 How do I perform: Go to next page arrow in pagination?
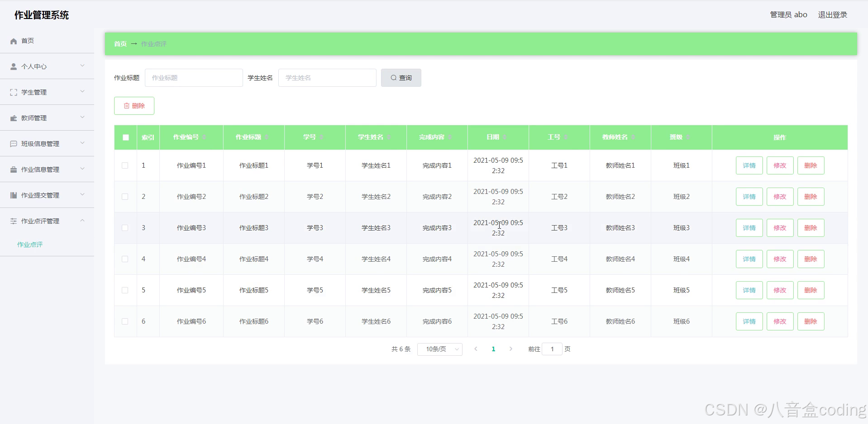pyautogui.click(x=511, y=349)
